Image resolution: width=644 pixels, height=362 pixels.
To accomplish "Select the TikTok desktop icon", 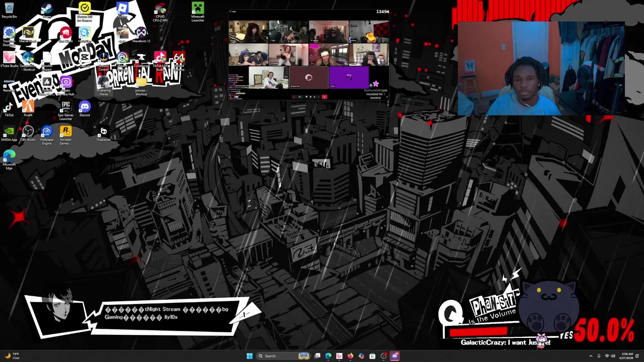I will [x=9, y=109].
